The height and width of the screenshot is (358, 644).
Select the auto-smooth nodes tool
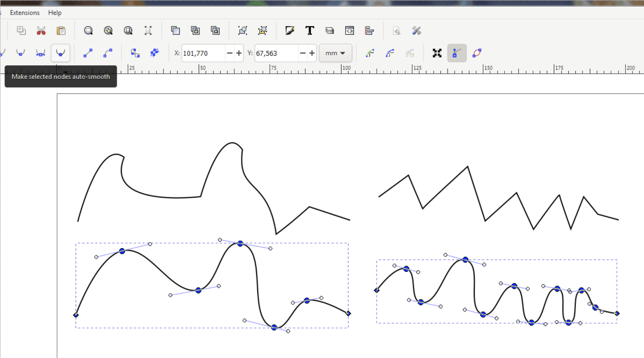[x=60, y=53]
